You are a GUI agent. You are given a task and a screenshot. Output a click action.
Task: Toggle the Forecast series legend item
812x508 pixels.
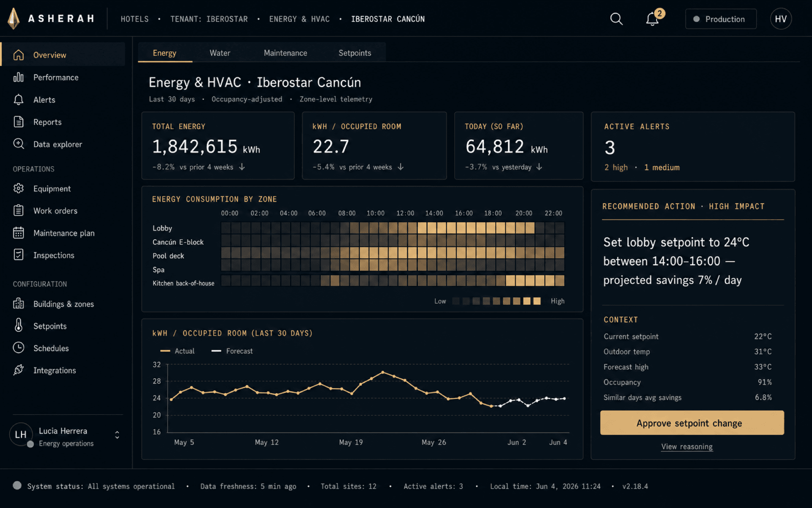coord(232,351)
